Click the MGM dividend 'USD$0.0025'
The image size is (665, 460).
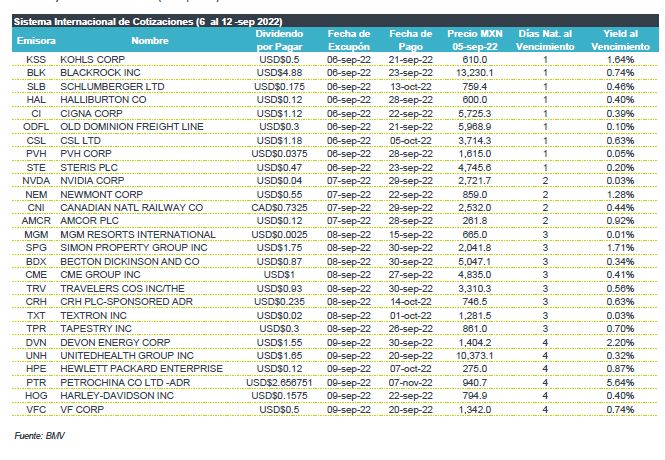click(279, 235)
